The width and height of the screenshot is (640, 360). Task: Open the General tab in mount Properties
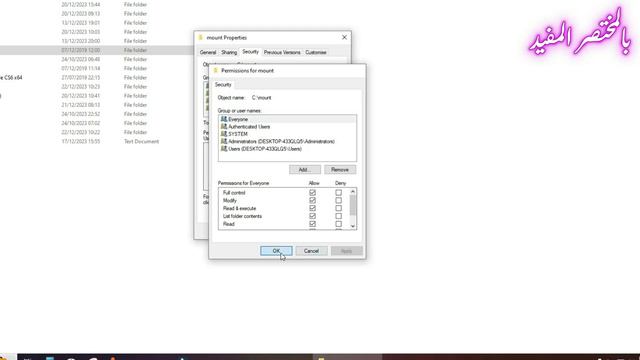[x=208, y=52]
